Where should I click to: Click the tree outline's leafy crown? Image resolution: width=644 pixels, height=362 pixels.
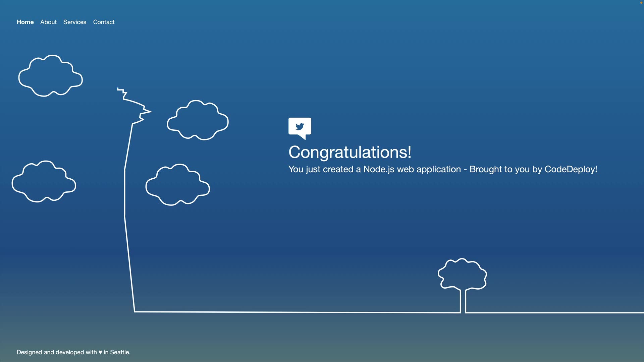[462, 274]
